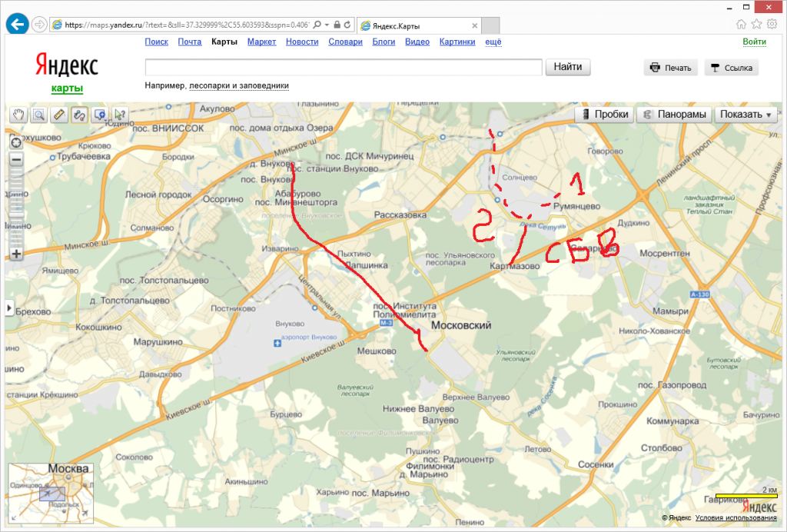Zoom the map in with plus button
The height and width of the screenshot is (532, 787).
16,254
